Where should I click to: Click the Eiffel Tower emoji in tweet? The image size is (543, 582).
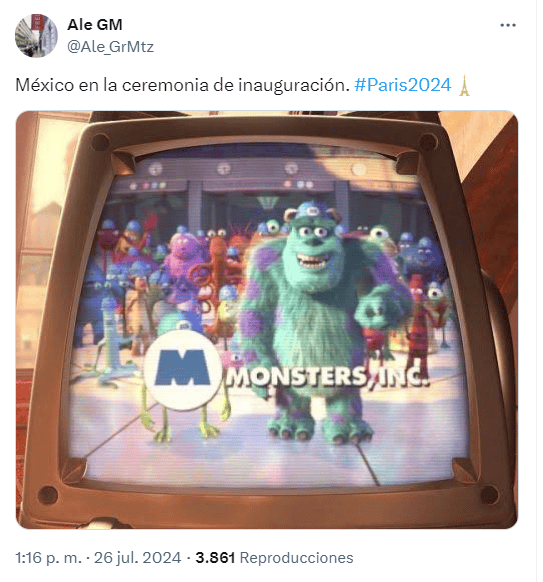[x=464, y=85]
